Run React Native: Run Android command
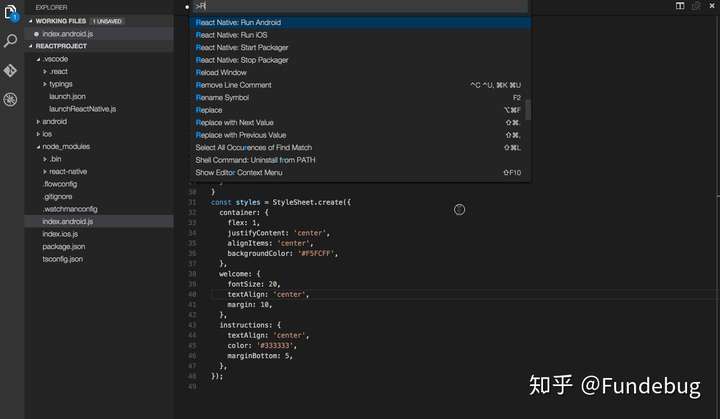This screenshot has width=720, height=419. click(x=360, y=23)
